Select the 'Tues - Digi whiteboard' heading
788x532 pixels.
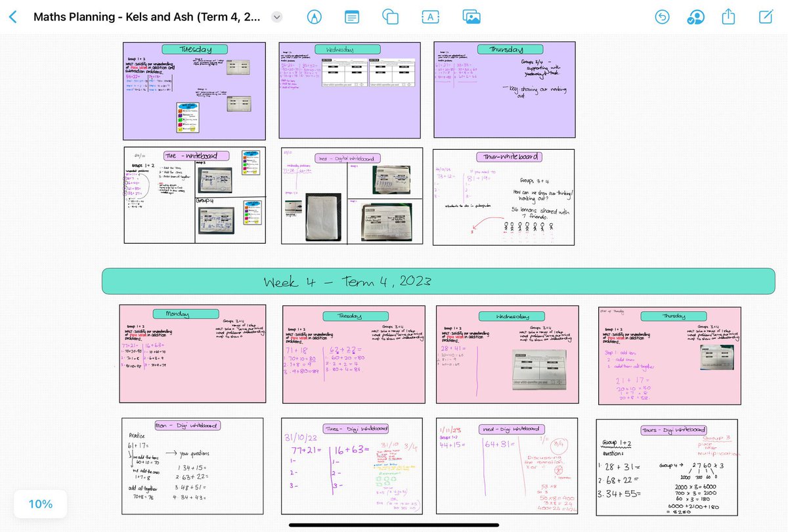[x=356, y=429]
